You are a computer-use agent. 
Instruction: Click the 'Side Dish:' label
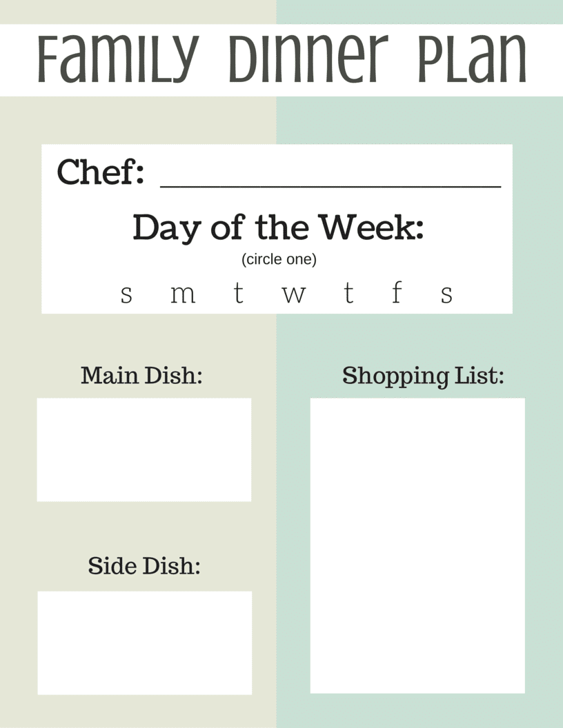tap(144, 565)
